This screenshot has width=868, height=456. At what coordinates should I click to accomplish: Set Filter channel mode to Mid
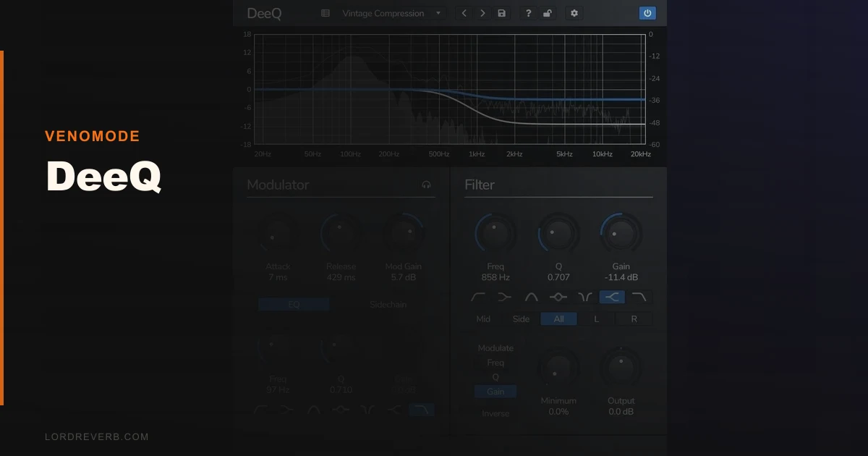click(x=483, y=319)
